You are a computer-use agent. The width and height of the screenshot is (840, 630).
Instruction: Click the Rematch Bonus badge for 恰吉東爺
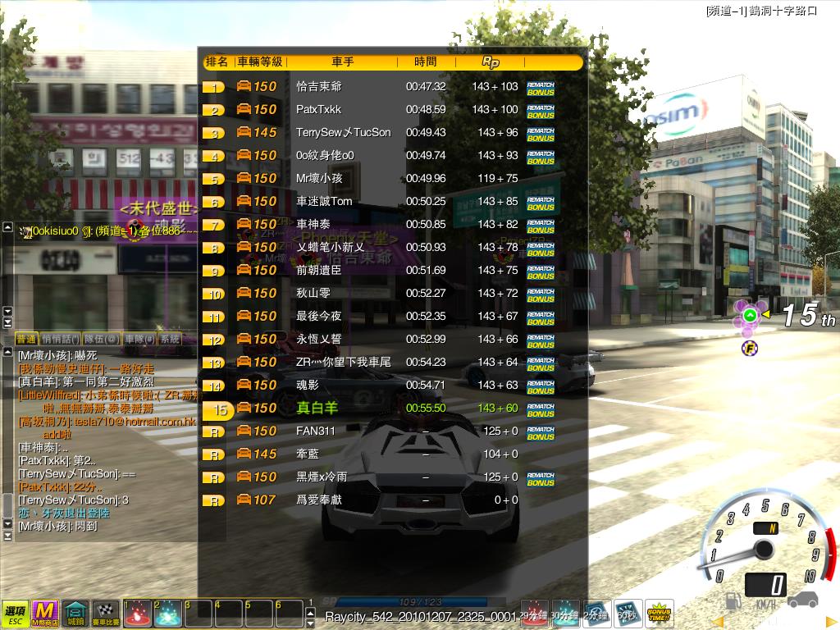(541, 89)
